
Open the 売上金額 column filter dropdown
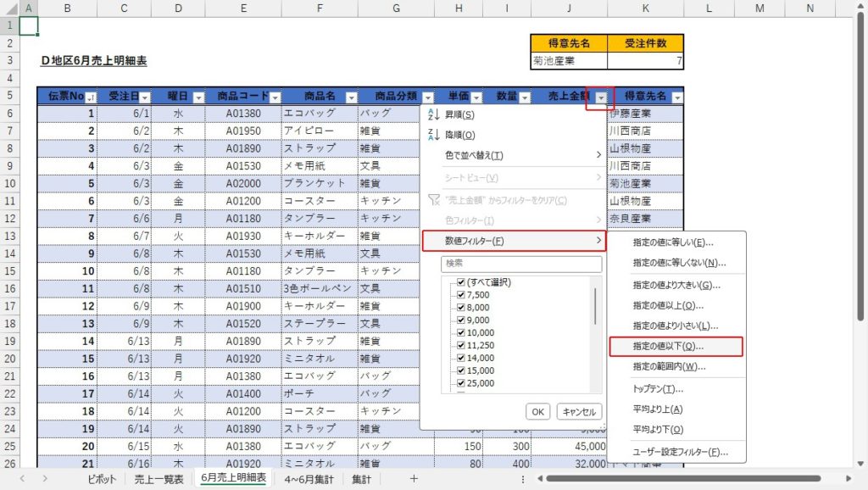click(600, 97)
